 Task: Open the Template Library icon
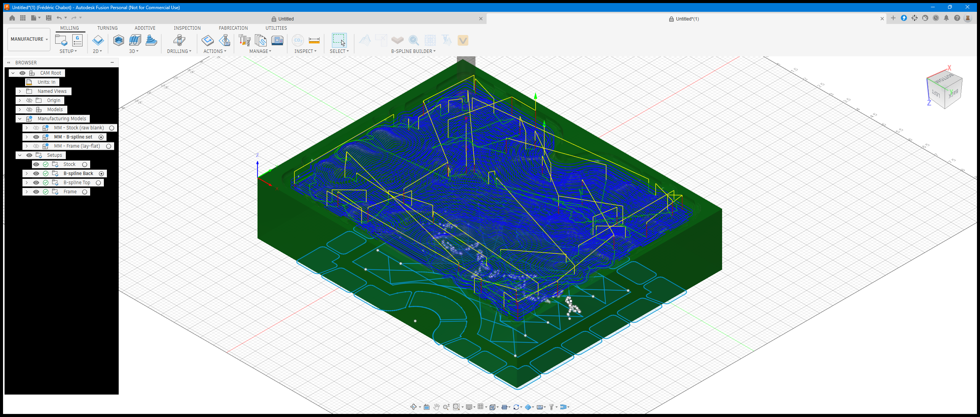tap(261, 40)
